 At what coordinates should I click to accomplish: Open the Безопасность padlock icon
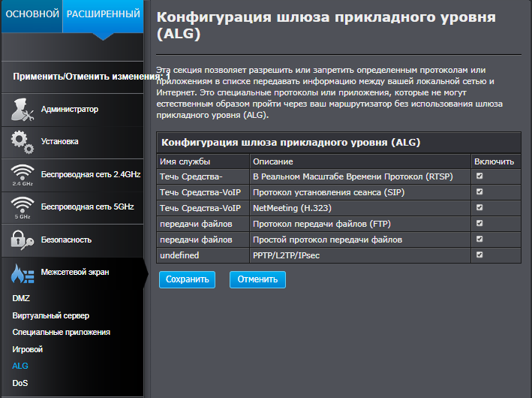pos(23,240)
